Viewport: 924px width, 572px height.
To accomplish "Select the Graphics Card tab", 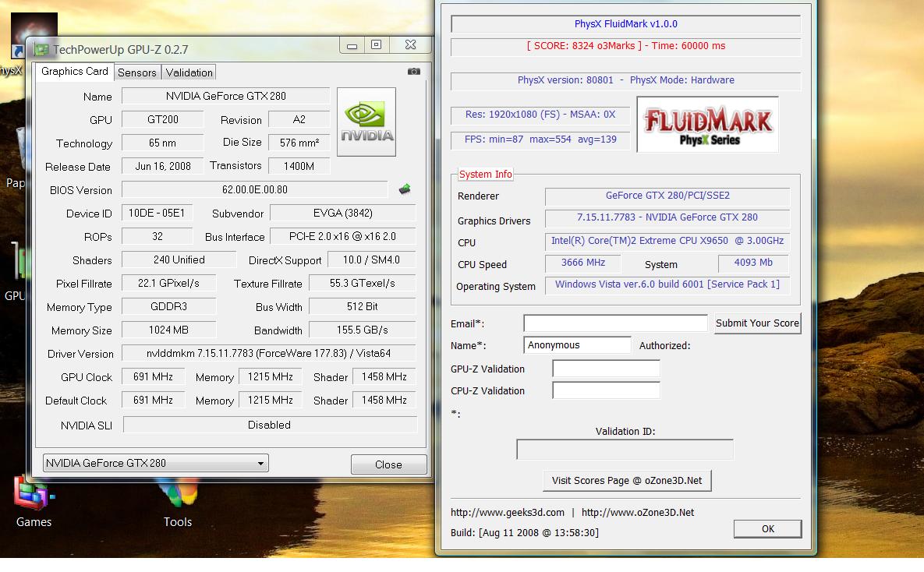I will [74, 71].
